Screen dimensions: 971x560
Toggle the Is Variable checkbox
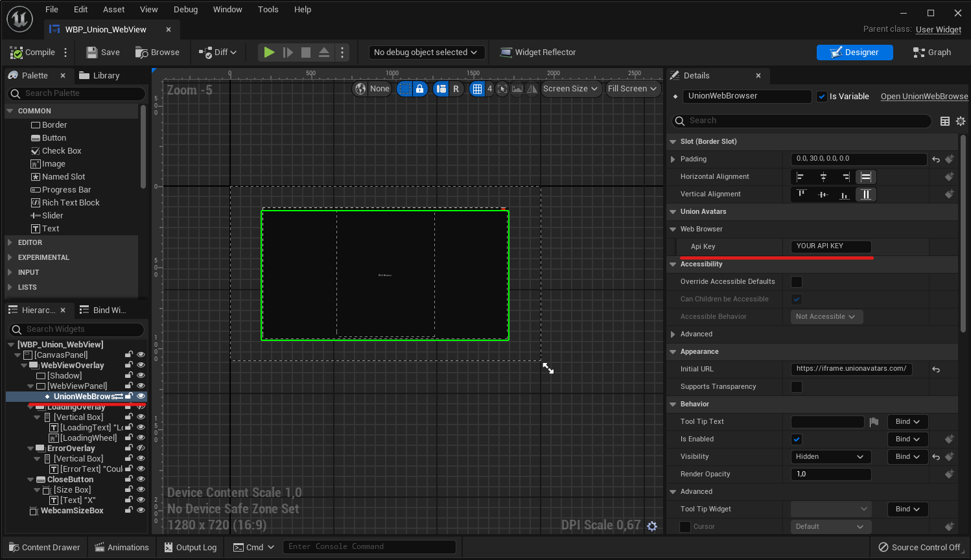click(822, 97)
